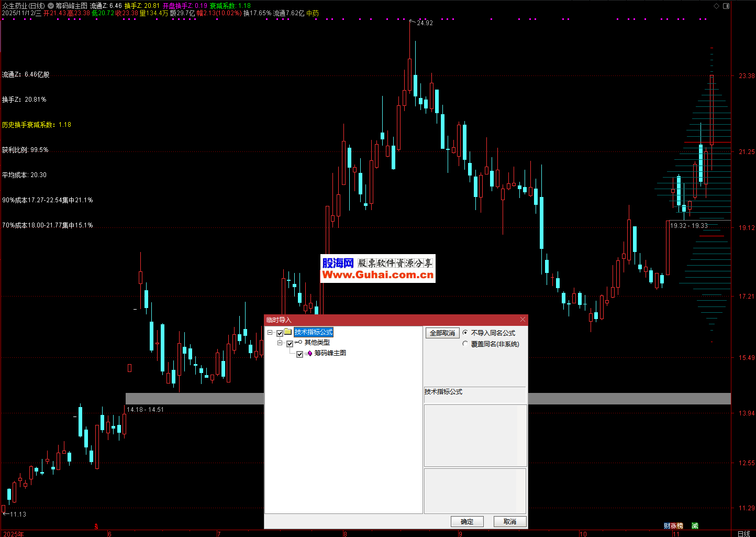Click the 90%成本17.27-22.54集中21.1% label

pyautogui.click(x=48, y=200)
